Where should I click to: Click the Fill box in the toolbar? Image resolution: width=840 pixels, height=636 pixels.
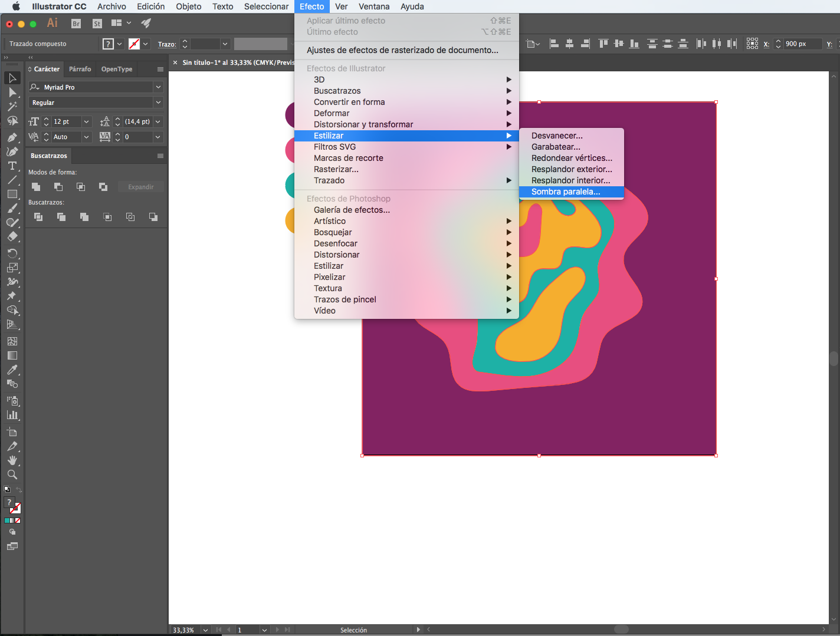9,502
